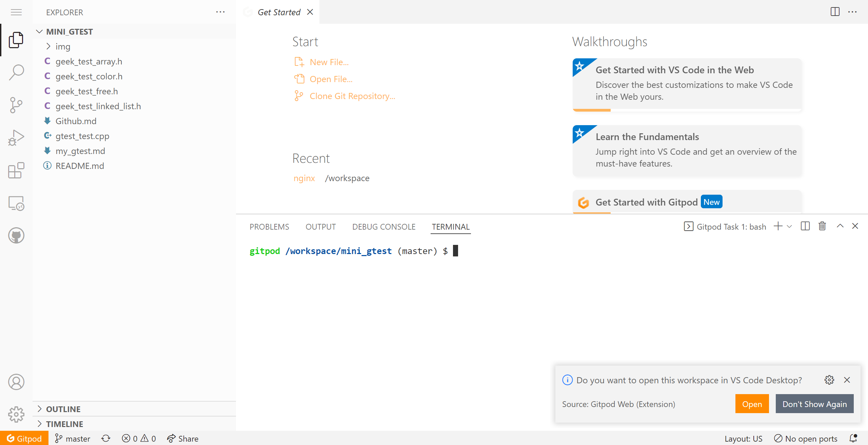Open the Search view in activity bar
868x445 pixels.
click(16, 72)
